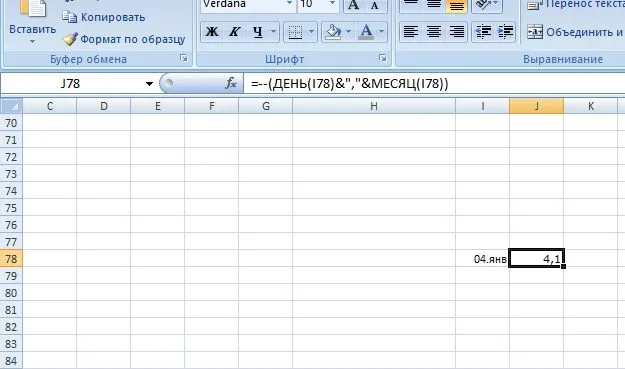The height and width of the screenshot is (369, 625).
Task: Click Копировать in the clipboard group
Action: [x=104, y=17]
